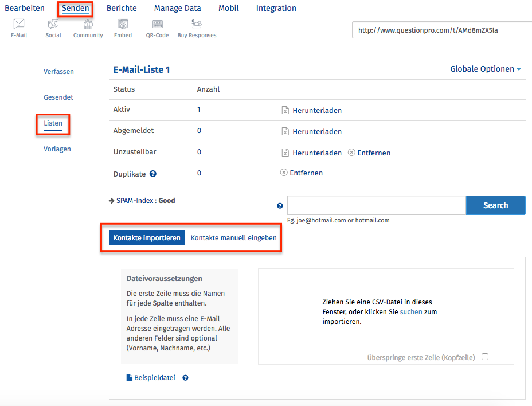
Task: Click Entfernen for Duplikate
Action: 306,173
